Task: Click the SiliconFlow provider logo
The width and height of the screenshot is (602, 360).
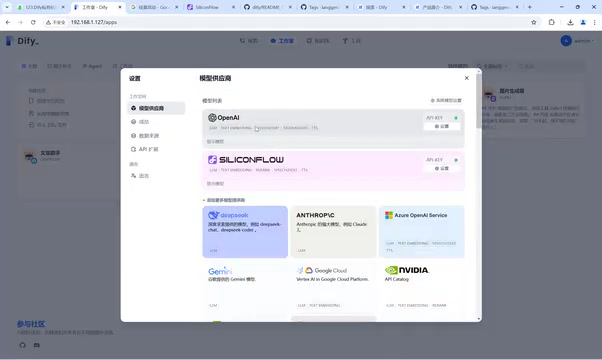Action: 246,160
